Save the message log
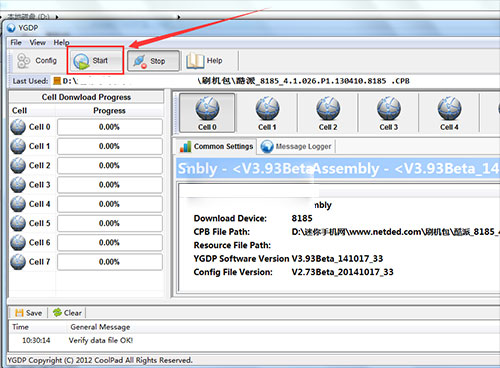The width and height of the screenshot is (500, 368). coord(29,313)
